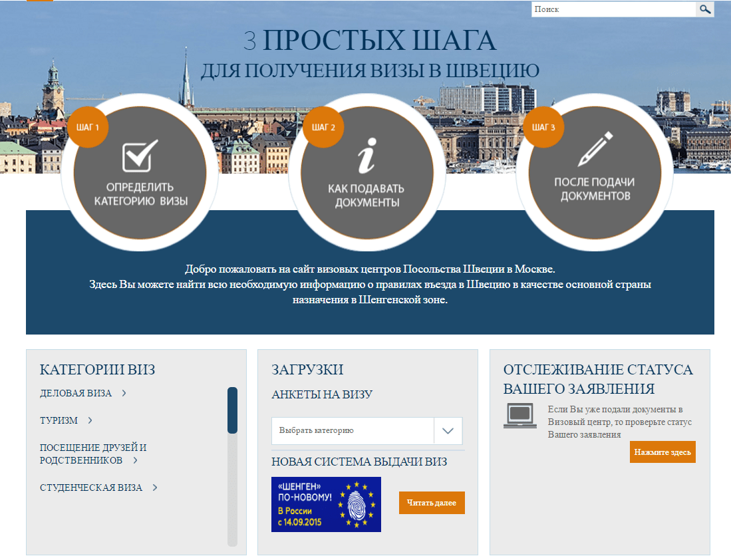Image resolution: width=731 pixels, height=560 pixels.
Task: Expand the Туризм category arrow
Action: point(90,420)
